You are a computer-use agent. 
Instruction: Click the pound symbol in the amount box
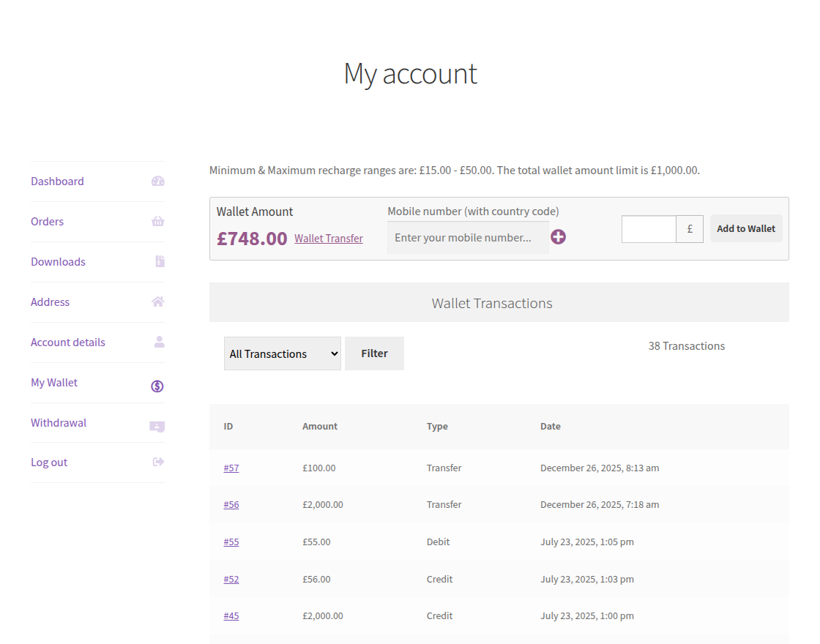(690, 228)
